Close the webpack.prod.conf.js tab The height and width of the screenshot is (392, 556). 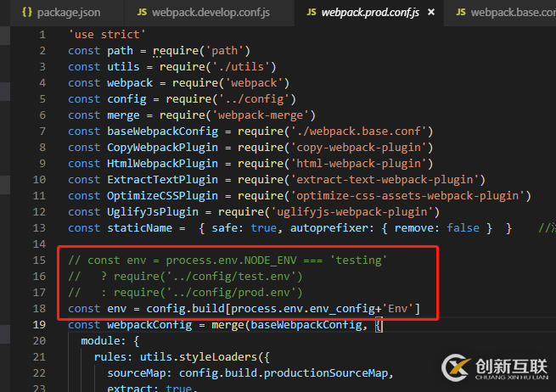coord(432,13)
